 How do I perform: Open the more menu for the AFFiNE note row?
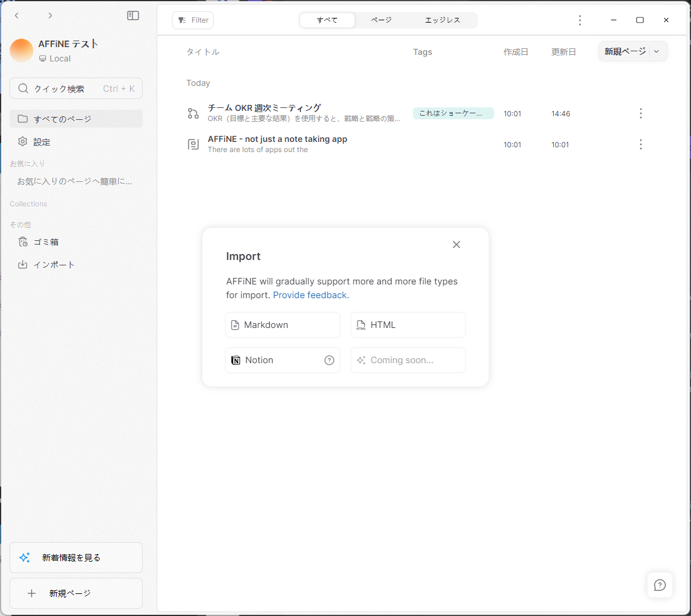click(x=641, y=144)
